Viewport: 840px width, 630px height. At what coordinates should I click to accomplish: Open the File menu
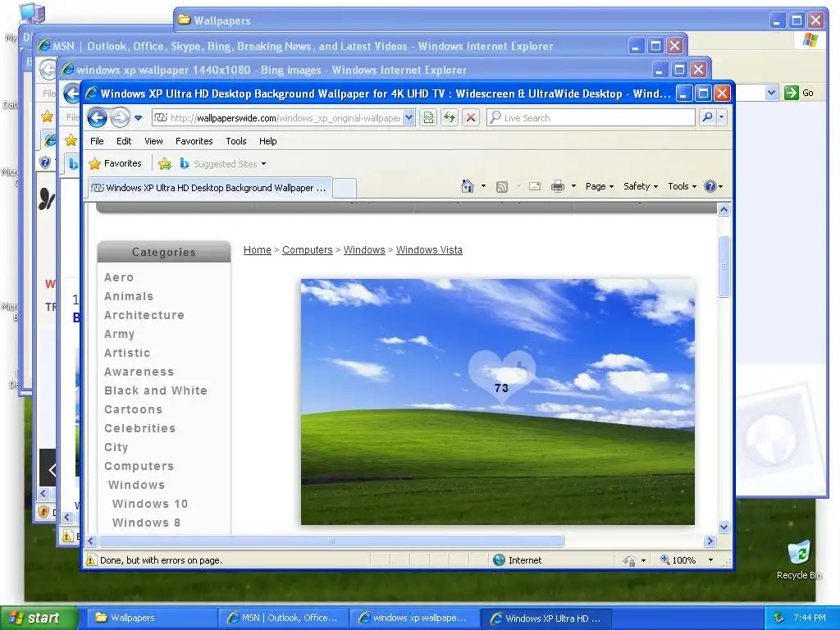[97, 141]
